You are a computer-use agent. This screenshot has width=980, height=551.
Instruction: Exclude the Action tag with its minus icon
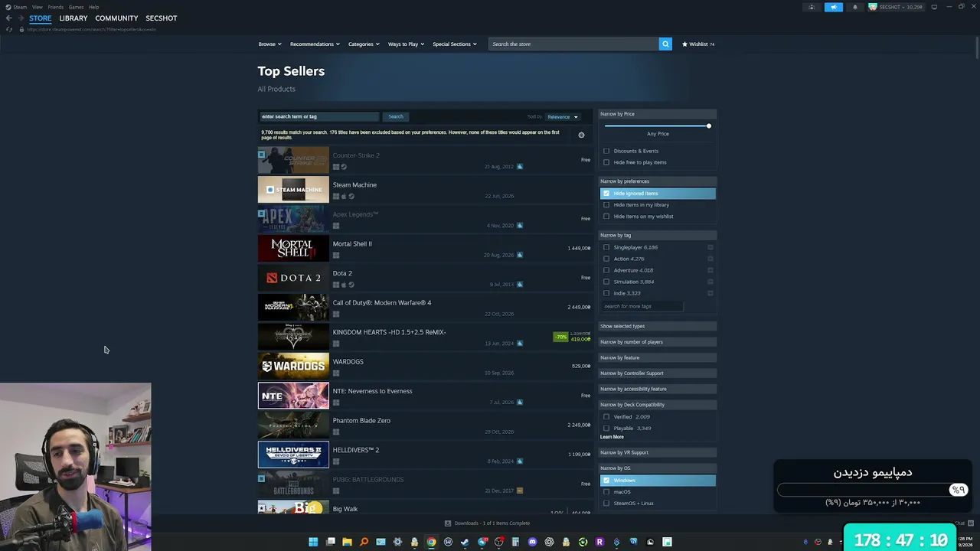(710, 259)
